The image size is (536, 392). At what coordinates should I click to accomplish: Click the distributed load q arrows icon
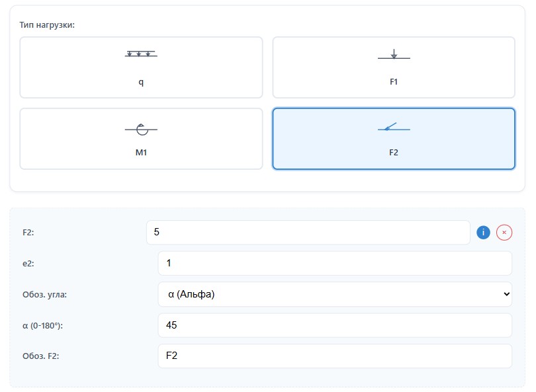(x=141, y=54)
